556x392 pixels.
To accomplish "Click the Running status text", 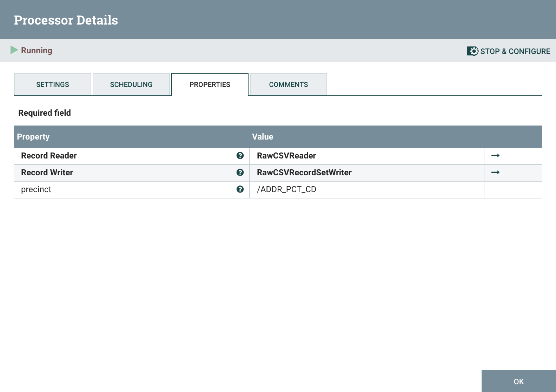I will [37, 50].
